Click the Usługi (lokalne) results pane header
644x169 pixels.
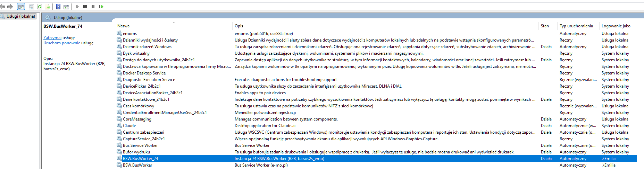point(68,18)
